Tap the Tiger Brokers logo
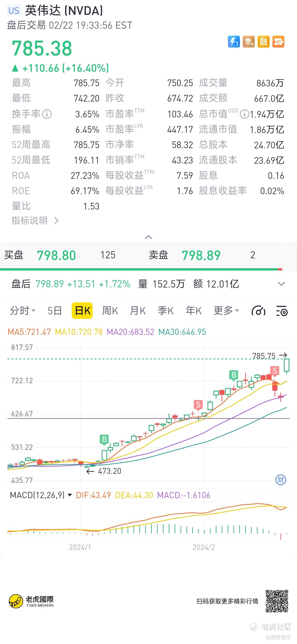The height and width of the screenshot is (644, 297). pyautogui.click(x=31, y=601)
